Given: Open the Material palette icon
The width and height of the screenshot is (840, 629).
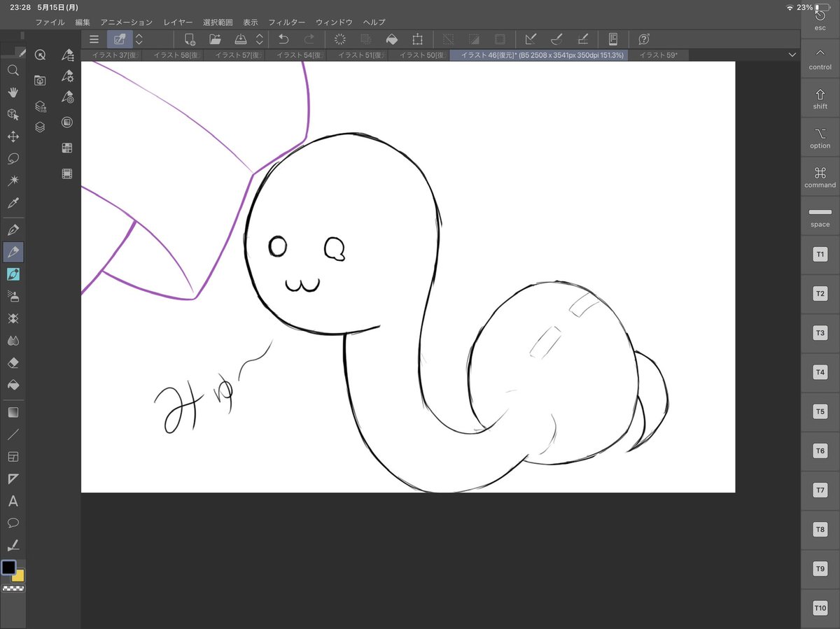Looking at the screenshot, I should click(x=40, y=80).
